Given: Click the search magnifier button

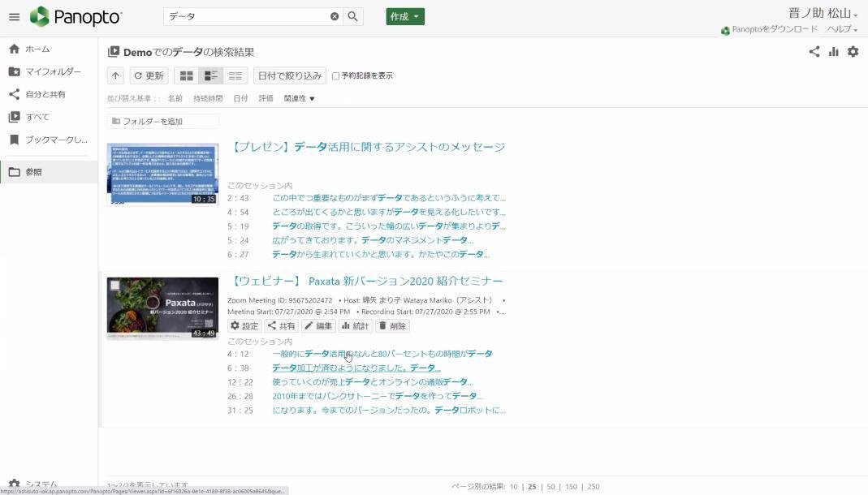Looking at the screenshot, I should (x=352, y=16).
